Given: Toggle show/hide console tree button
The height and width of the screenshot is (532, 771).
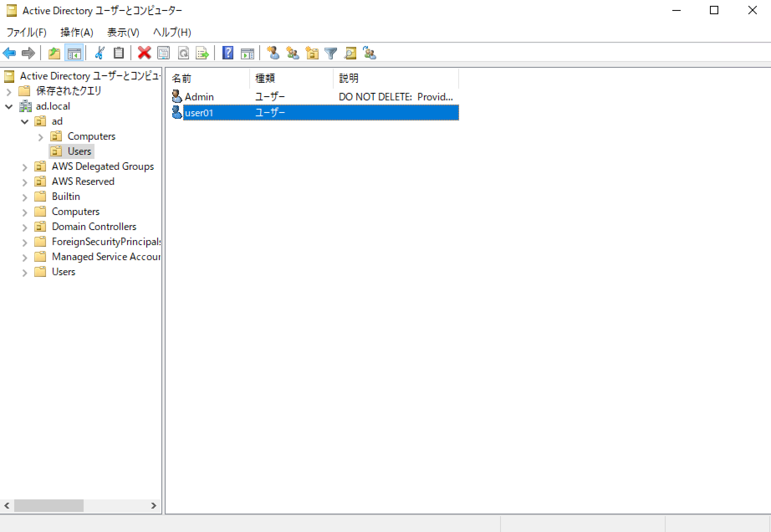Looking at the screenshot, I should click(74, 53).
